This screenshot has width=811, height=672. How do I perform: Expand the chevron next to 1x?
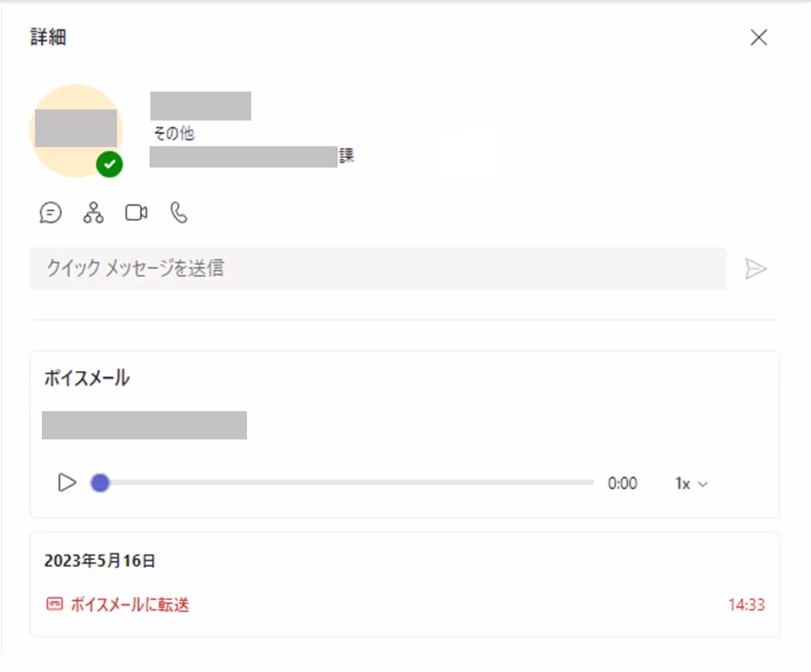tap(702, 484)
